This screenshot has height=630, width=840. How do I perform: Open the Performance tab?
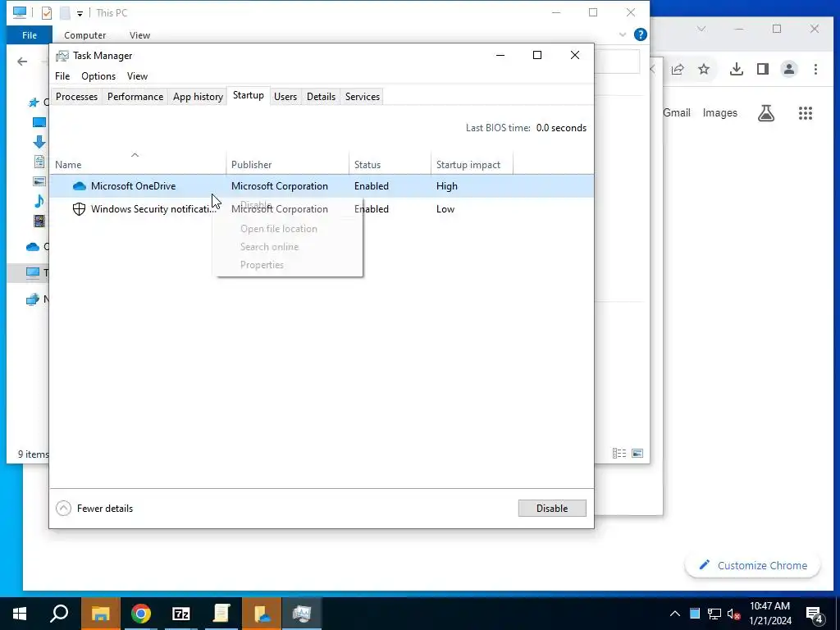135,97
